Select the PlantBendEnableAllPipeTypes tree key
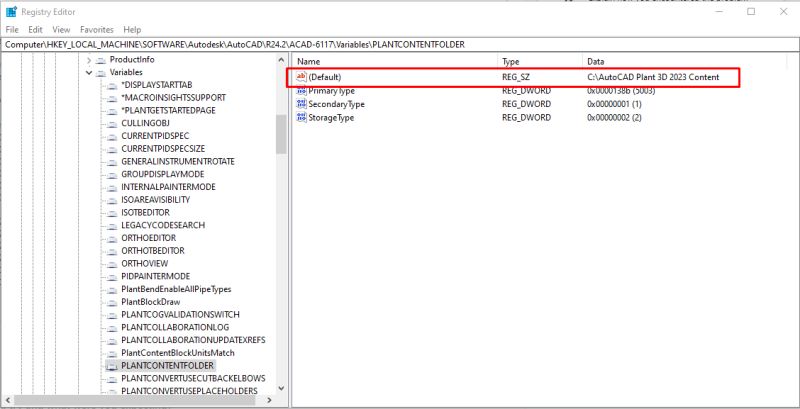 [x=176, y=289]
